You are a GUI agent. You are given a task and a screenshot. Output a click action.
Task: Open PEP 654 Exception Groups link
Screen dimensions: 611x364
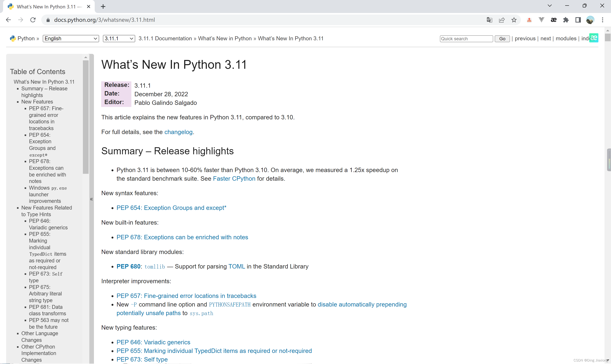pos(171,208)
